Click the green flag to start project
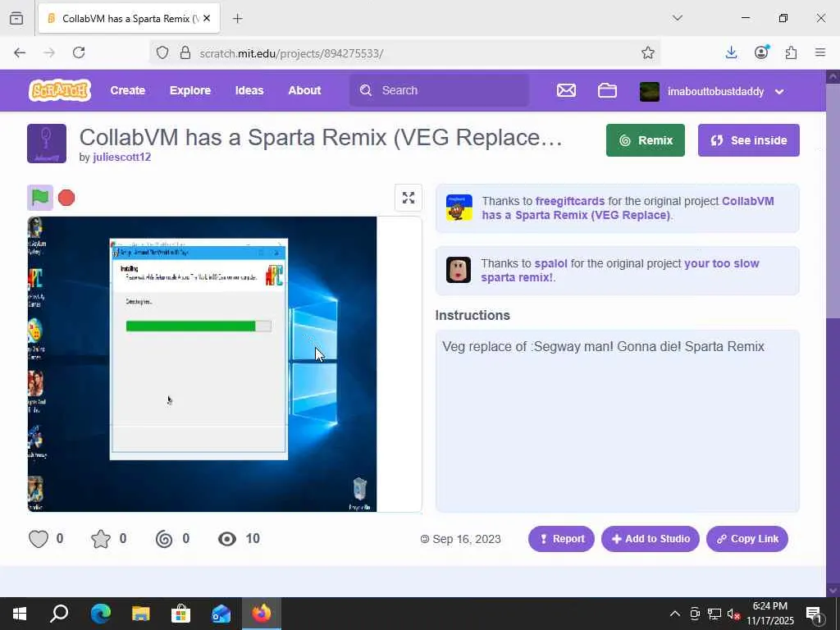Viewport: 840px width, 630px height. [x=40, y=198]
